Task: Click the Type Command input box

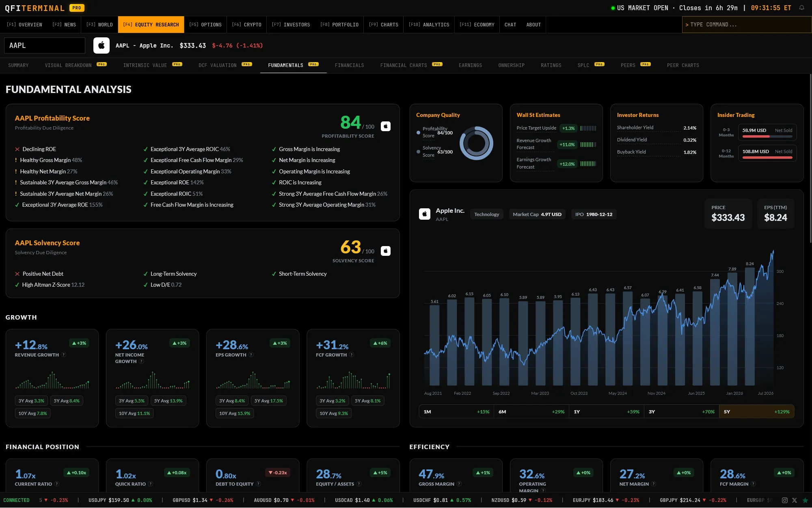Action: pos(747,25)
